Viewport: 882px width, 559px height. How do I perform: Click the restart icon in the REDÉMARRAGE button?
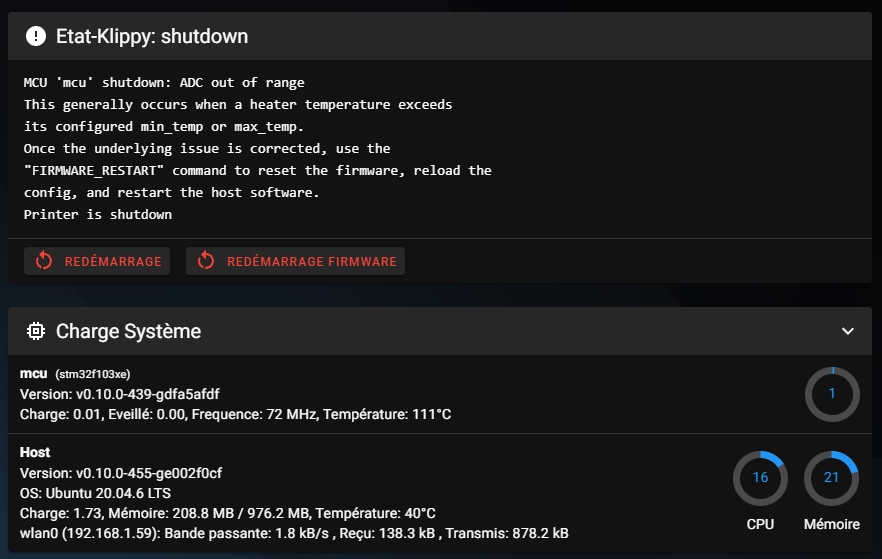pos(44,261)
